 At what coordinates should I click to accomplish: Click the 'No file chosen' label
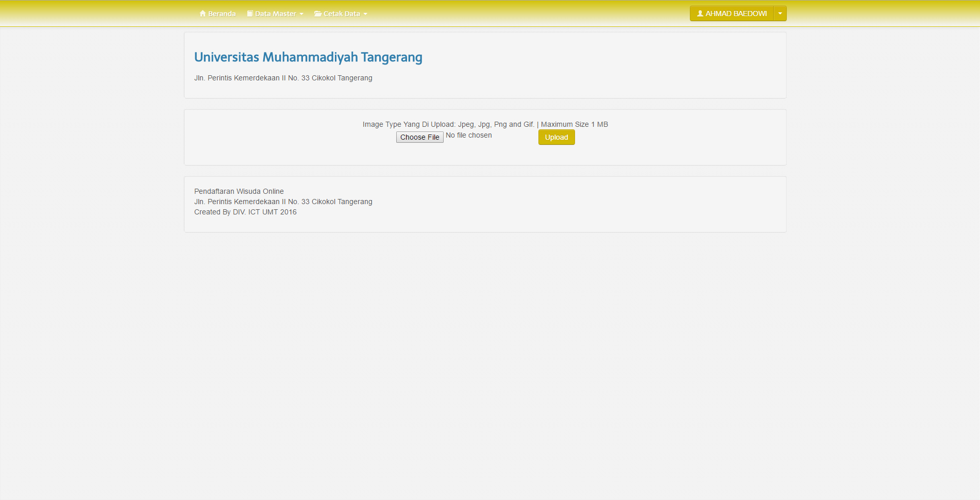[469, 135]
